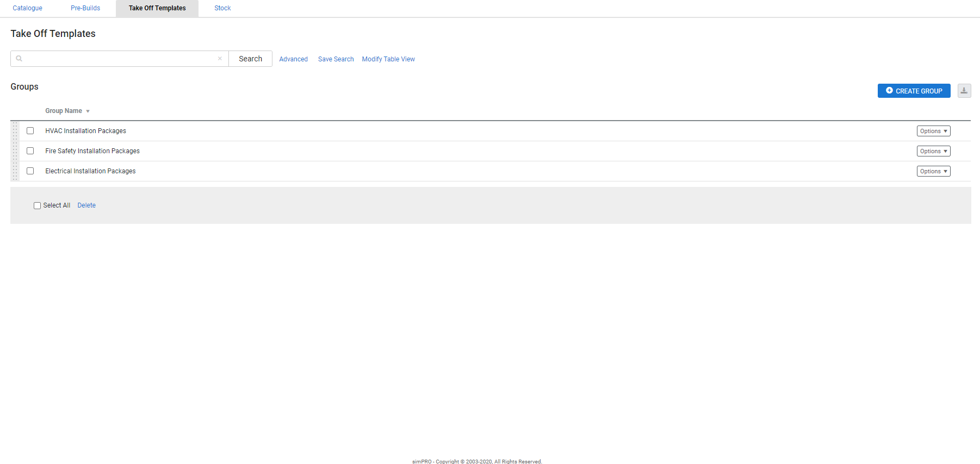
Task: Click drag handle for Electrical Installation Packages
Action: [15, 171]
